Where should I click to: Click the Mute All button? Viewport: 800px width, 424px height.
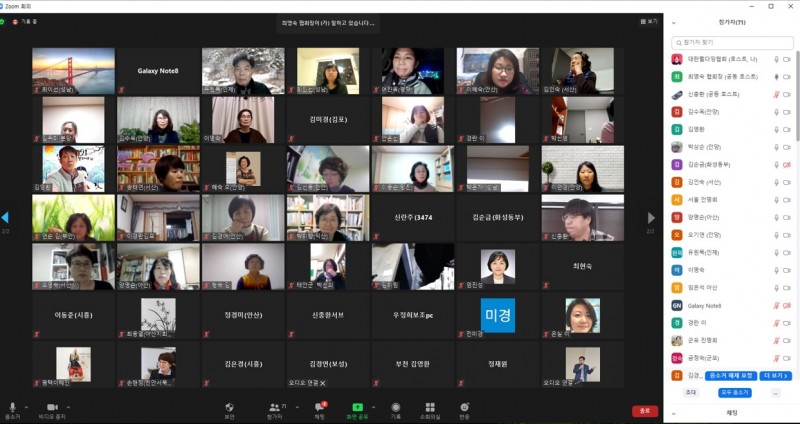coord(733,392)
